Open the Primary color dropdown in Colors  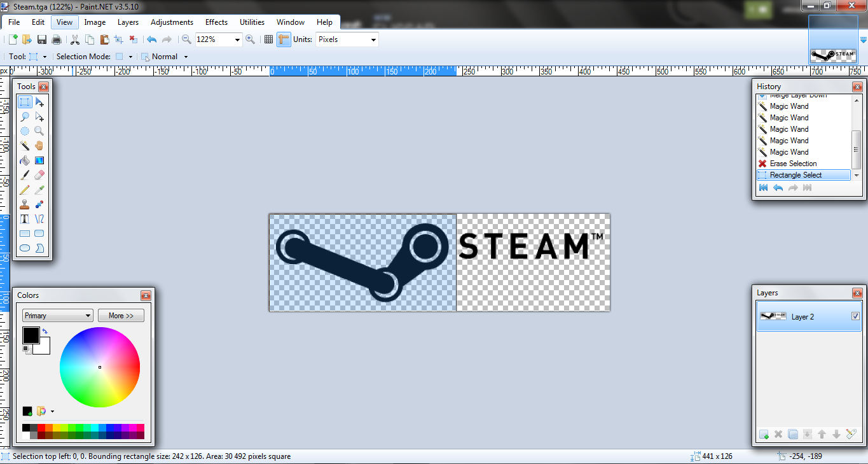(58, 316)
